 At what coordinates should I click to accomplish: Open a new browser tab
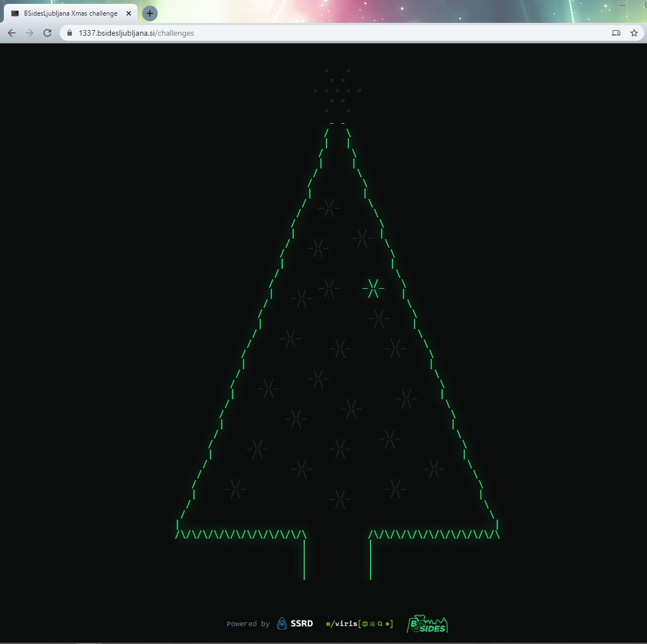pos(149,13)
